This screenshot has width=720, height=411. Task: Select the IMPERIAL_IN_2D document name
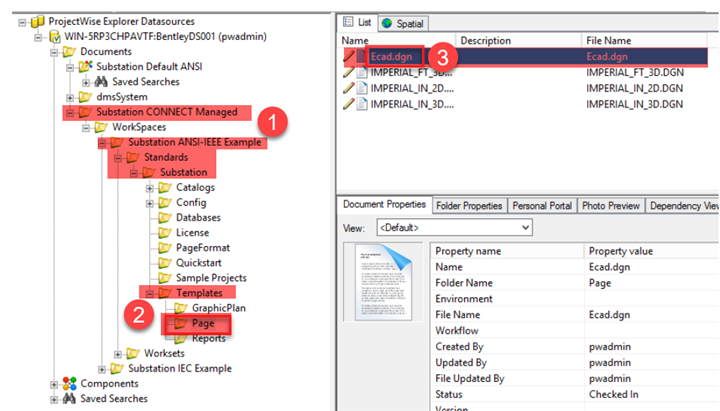coord(412,88)
